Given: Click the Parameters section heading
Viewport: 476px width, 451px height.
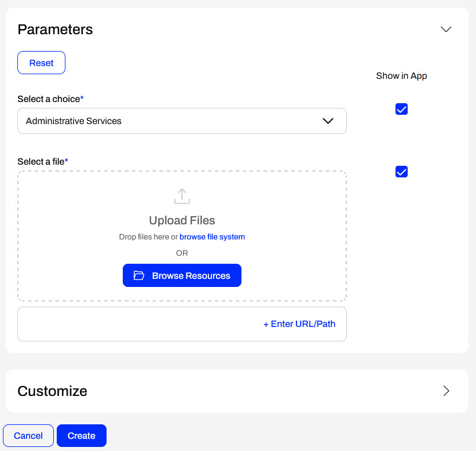Looking at the screenshot, I should (55, 30).
